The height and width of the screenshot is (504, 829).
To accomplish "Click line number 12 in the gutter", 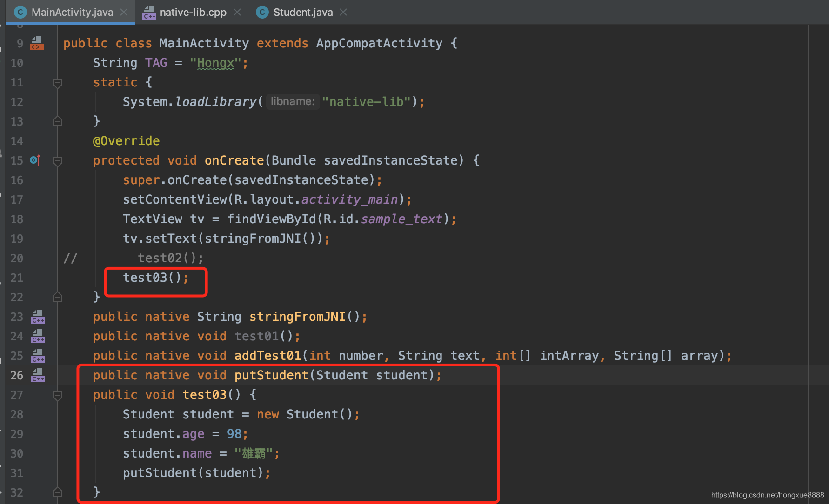I will click(17, 102).
